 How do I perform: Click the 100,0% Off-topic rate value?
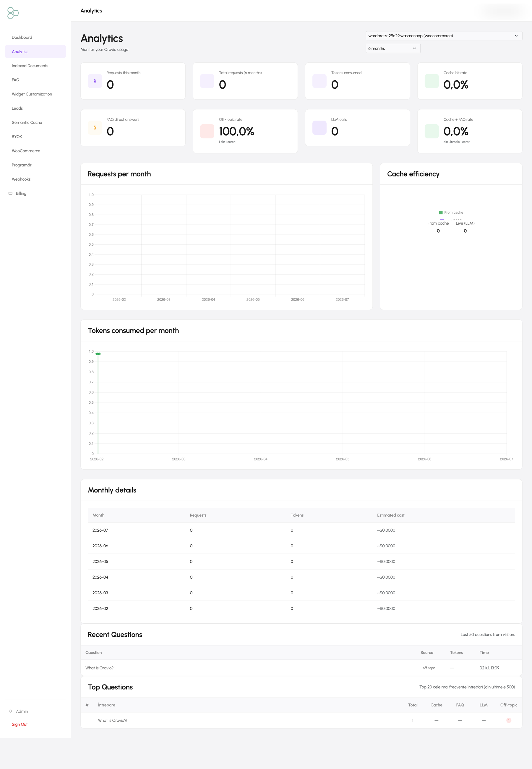point(236,131)
